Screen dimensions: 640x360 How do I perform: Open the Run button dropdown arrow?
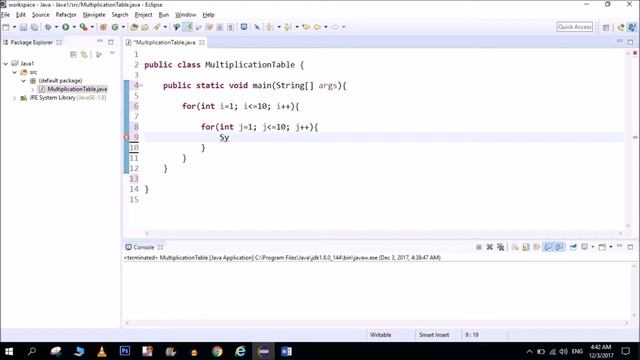pos(74,27)
